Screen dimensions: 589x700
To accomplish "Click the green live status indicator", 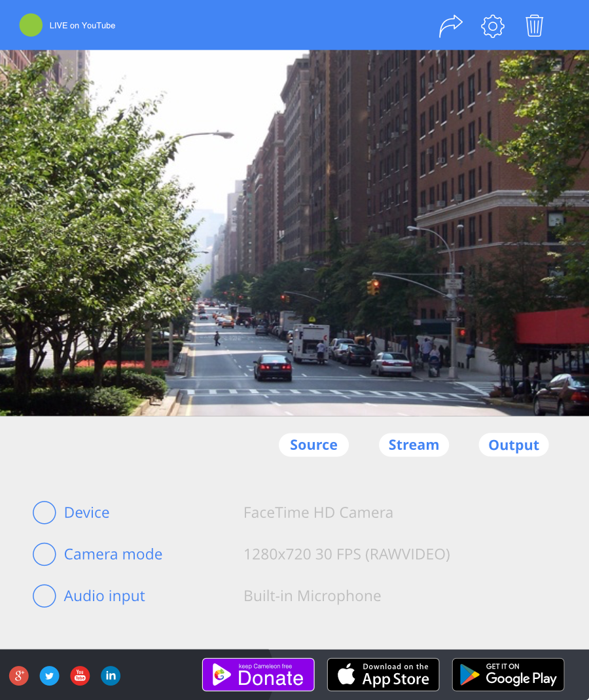I will pos(31,25).
